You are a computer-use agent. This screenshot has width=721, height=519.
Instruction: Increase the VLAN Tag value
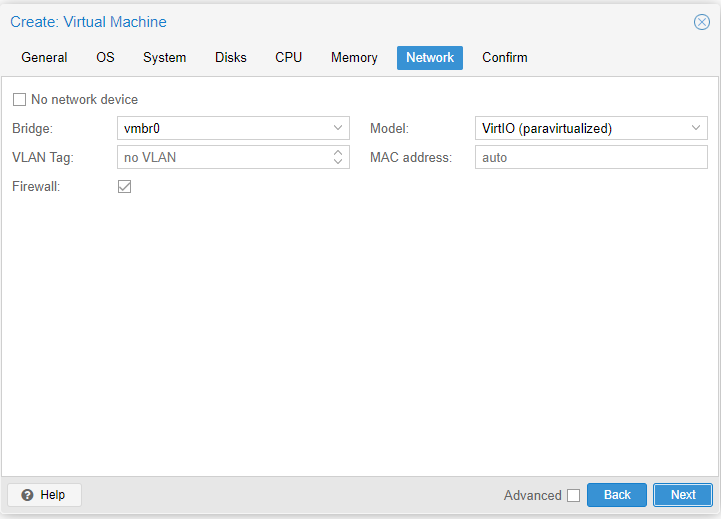[x=338, y=152]
